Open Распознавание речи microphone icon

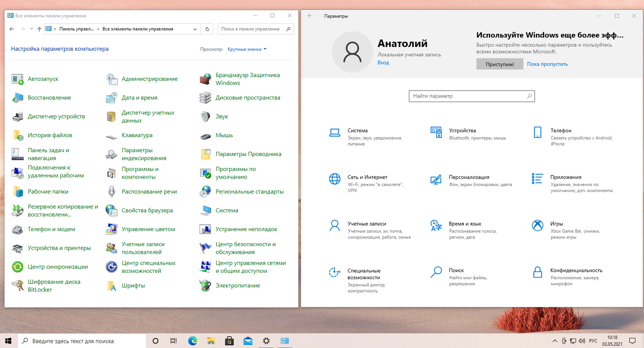[x=112, y=192]
